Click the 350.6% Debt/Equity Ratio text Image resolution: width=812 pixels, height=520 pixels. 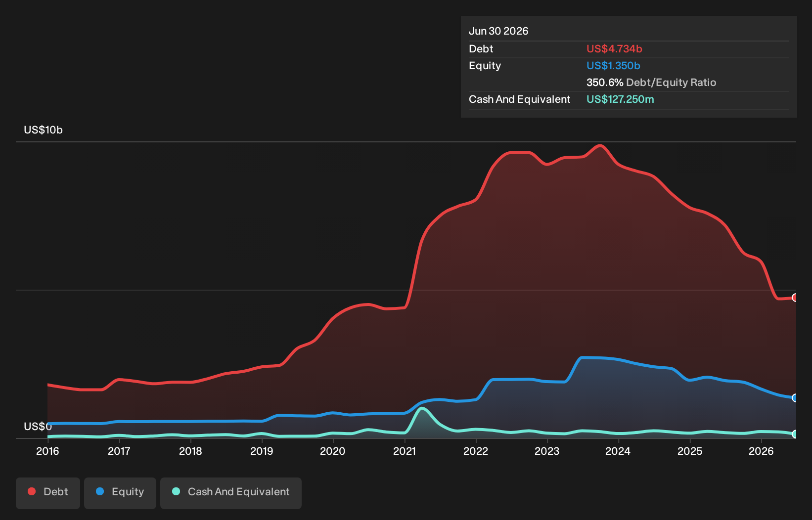(x=651, y=83)
